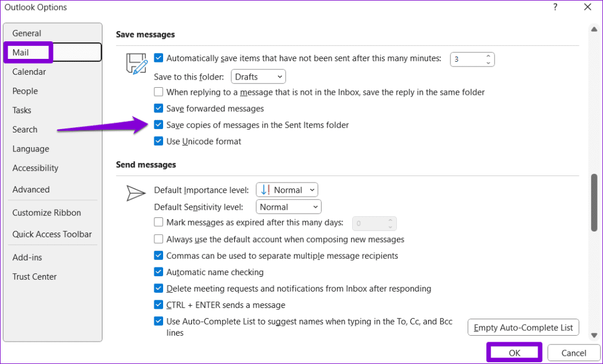
Task: Disable Save forwarded messages
Action: pyautogui.click(x=158, y=108)
